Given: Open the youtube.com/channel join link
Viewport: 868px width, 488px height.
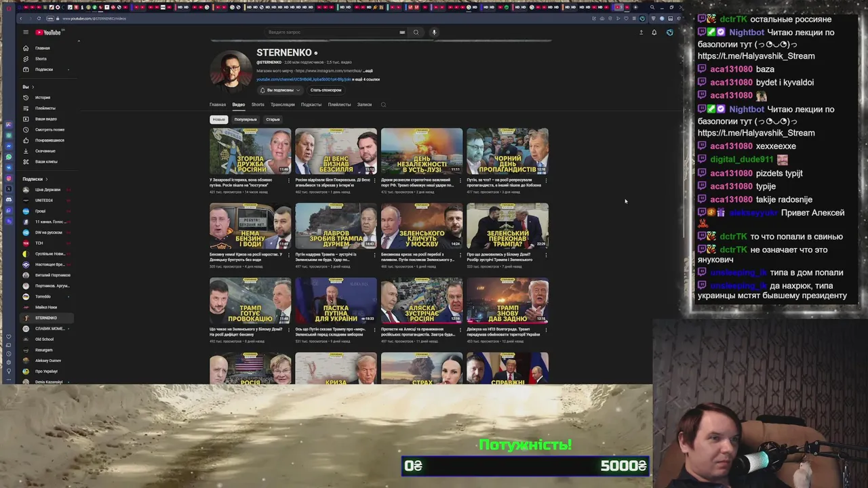Looking at the screenshot, I should (303, 79).
